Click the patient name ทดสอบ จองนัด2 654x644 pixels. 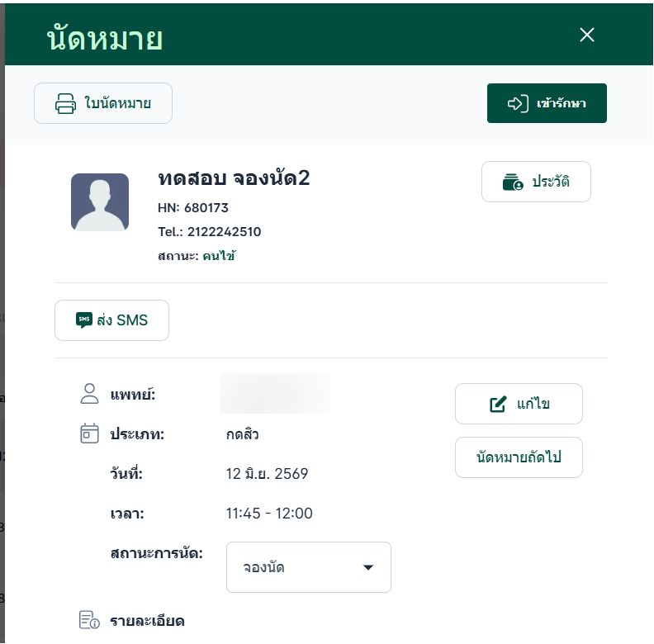[234, 178]
